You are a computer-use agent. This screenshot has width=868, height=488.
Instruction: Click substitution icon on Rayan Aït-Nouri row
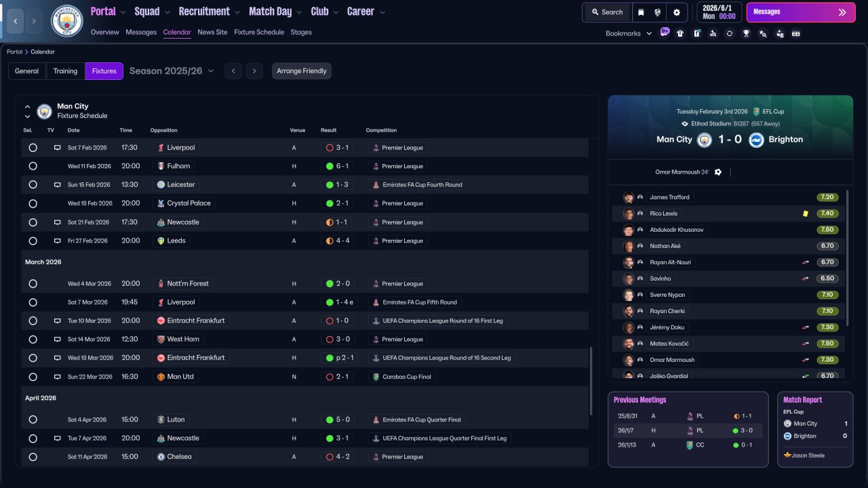(806, 262)
